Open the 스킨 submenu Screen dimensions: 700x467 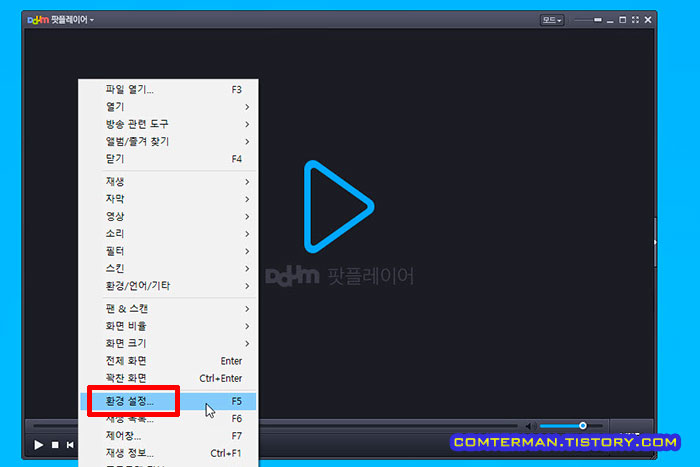tap(168, 269)
